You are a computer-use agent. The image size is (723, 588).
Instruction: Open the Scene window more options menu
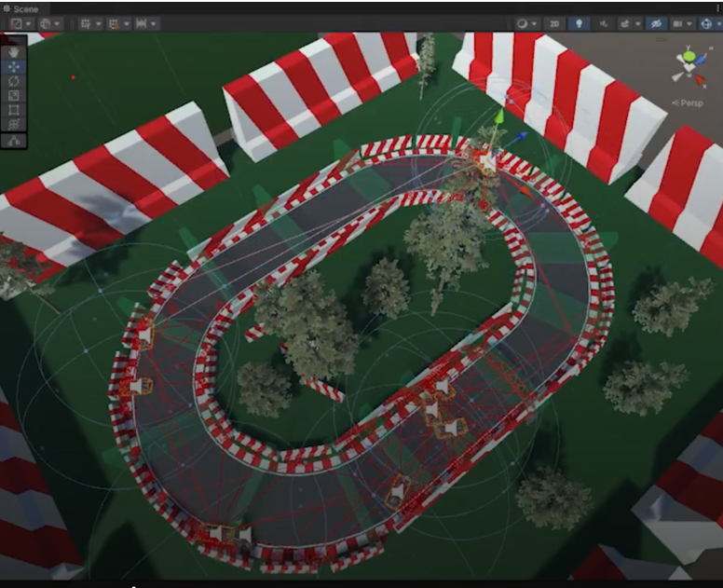point(716,7)
